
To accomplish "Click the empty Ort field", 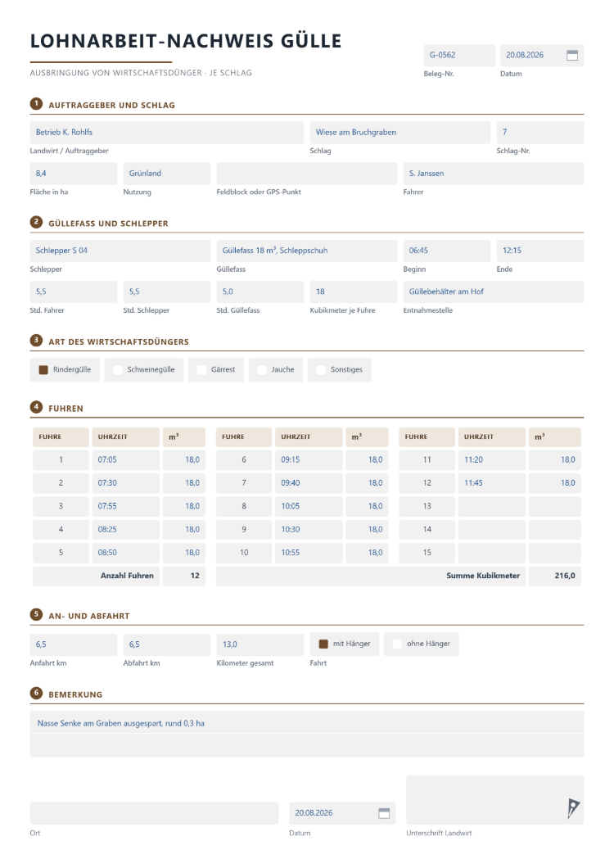I will pos(154,813).
